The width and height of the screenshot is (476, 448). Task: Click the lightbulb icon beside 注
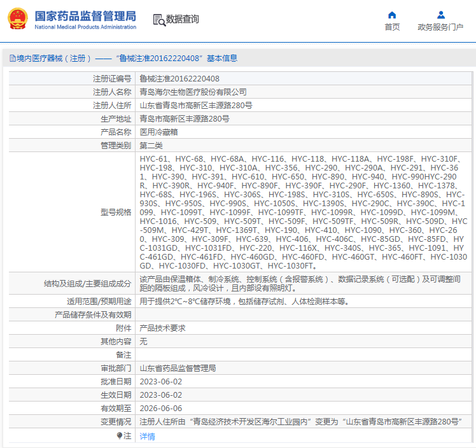coord(119,435)
